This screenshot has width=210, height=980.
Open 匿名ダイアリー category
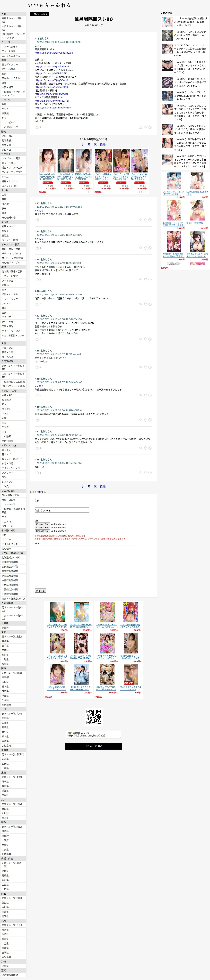13,65
